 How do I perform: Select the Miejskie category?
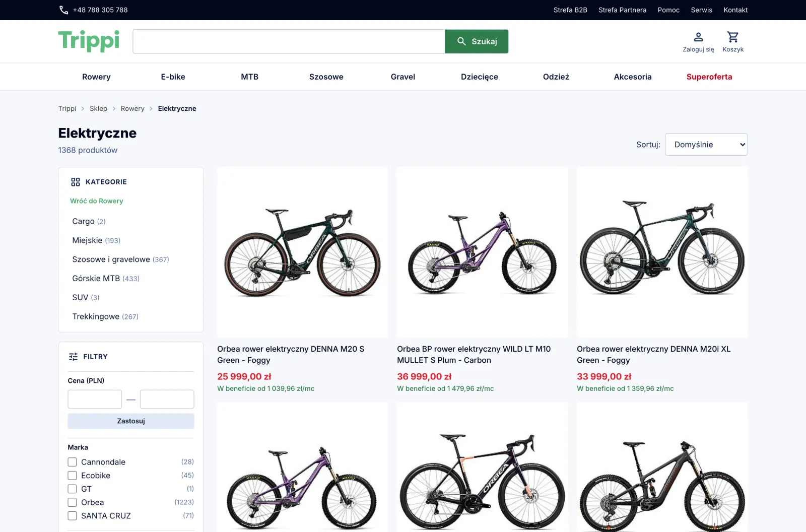pos(96,240)
